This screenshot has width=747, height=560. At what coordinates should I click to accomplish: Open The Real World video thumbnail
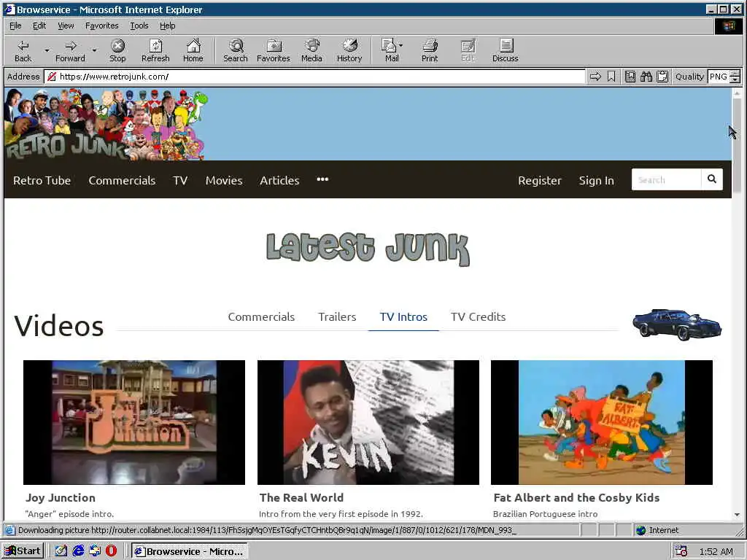368,422
